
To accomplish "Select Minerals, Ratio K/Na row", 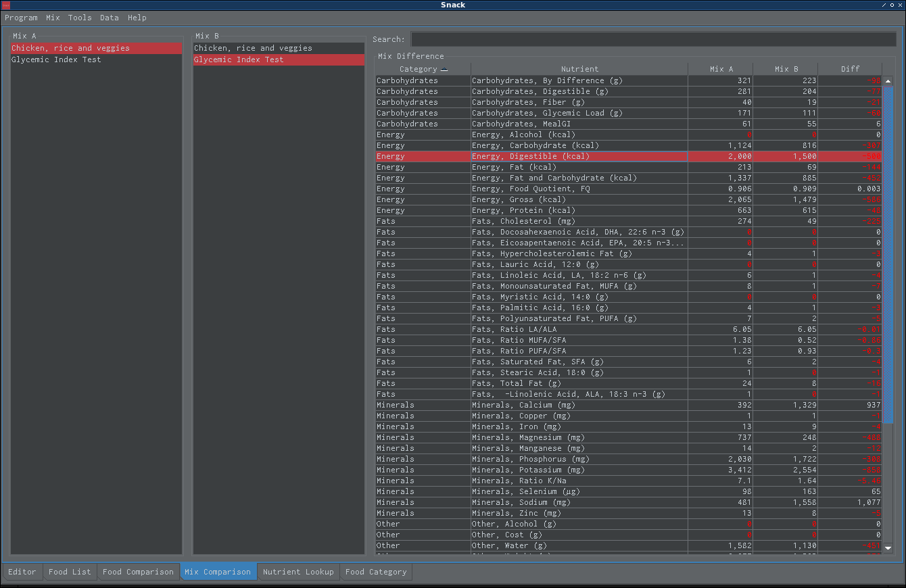I will [x=628, y=481].
